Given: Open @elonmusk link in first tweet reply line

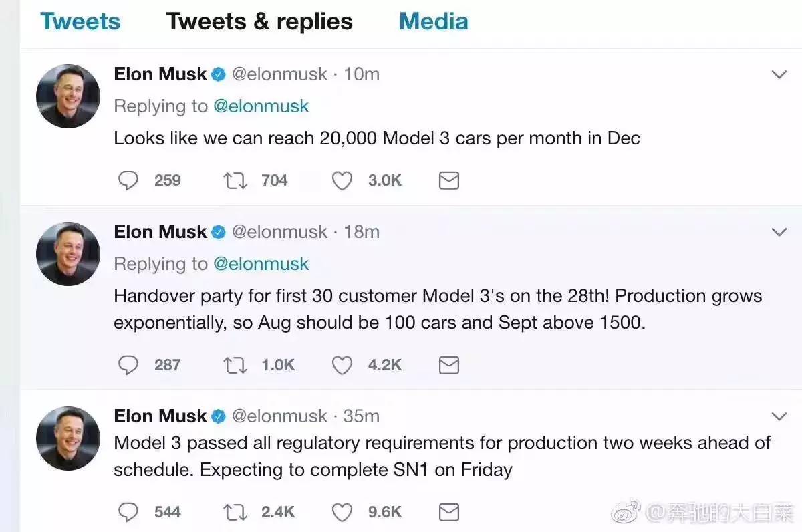Looking at the screenshot, I should coord(261,106).
